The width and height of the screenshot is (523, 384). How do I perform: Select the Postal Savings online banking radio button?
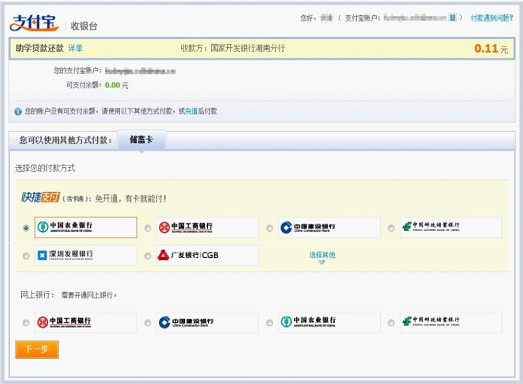[x=391, y=323]
